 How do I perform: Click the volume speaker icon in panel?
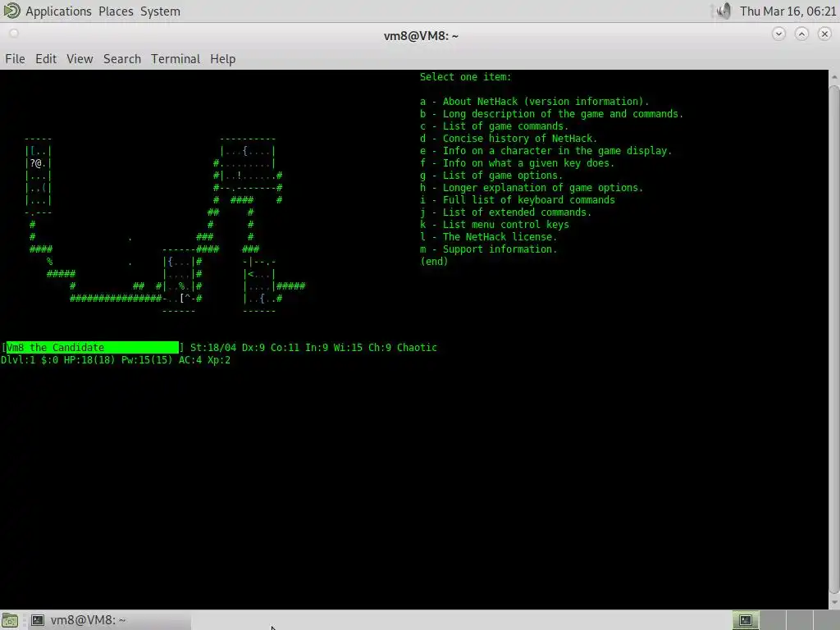pos(724,11)
